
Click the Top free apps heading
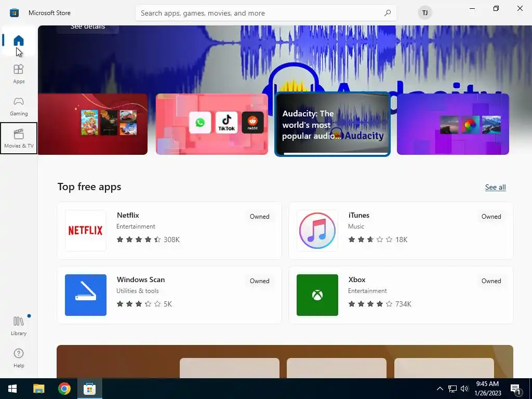pos(89,187)
